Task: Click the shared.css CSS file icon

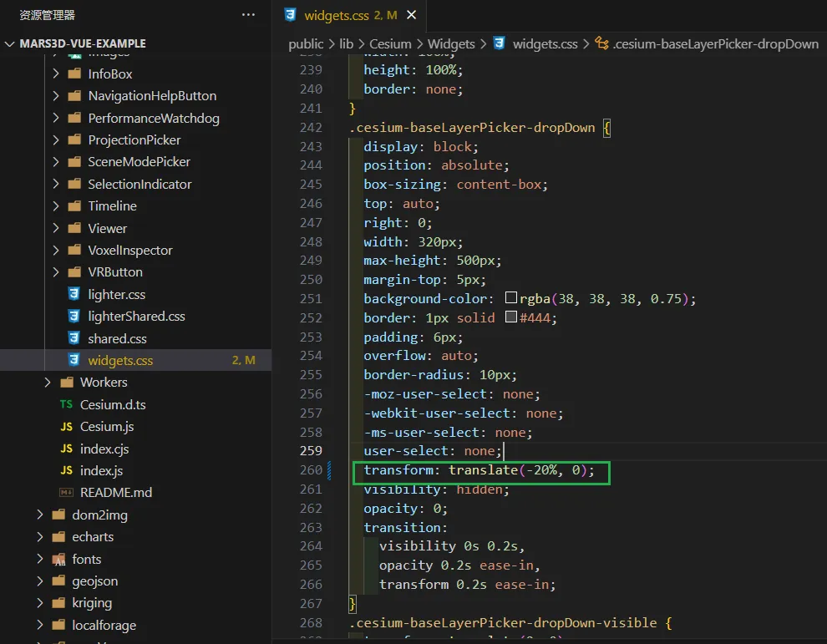Action: (74, 338)
